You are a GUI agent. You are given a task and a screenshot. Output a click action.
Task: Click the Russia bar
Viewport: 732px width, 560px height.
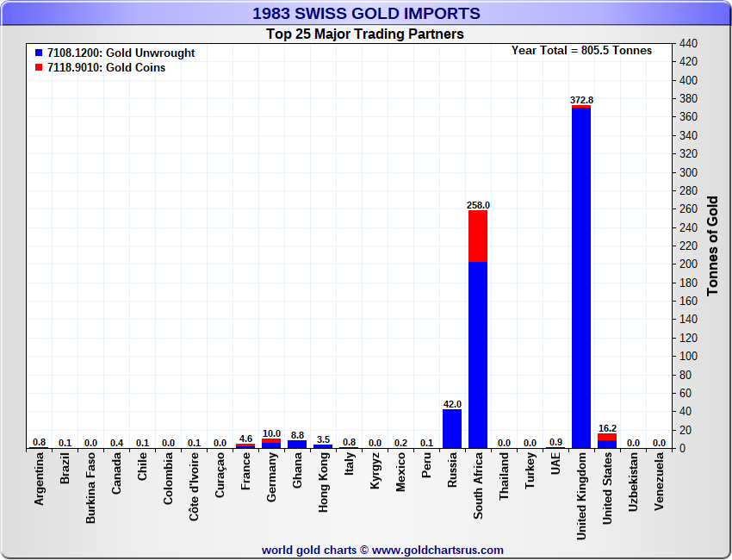(452, 429)
